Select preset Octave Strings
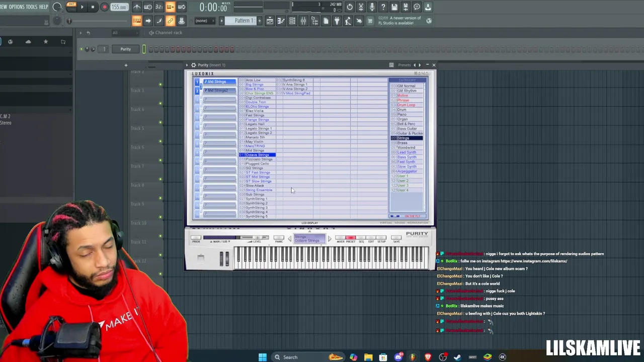Screen dimensions: 644x362 [257, 155]
